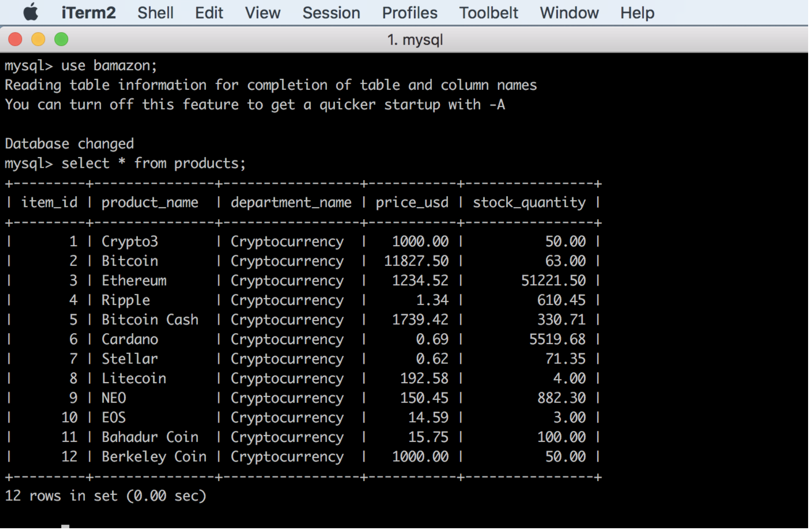Click the 'use bamazon;' command text
Image resolution: width=810 pixels, height=532 pixels.
pos(109,66)
